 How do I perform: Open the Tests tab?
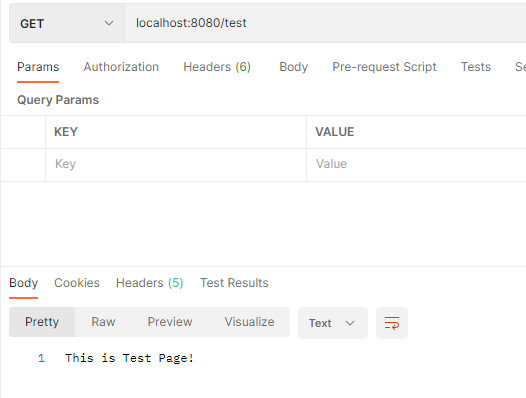476,67
